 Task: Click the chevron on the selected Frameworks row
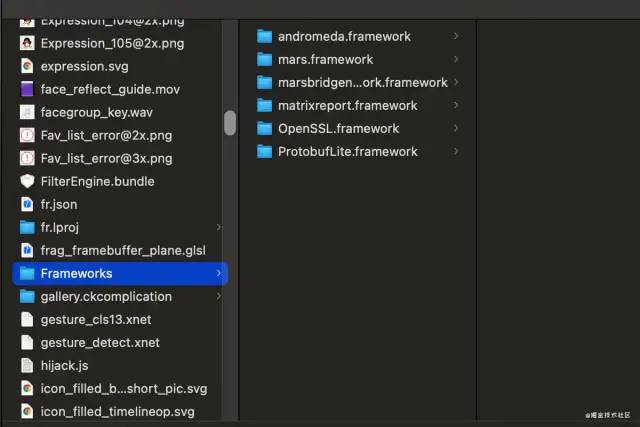tap(219, 273)
